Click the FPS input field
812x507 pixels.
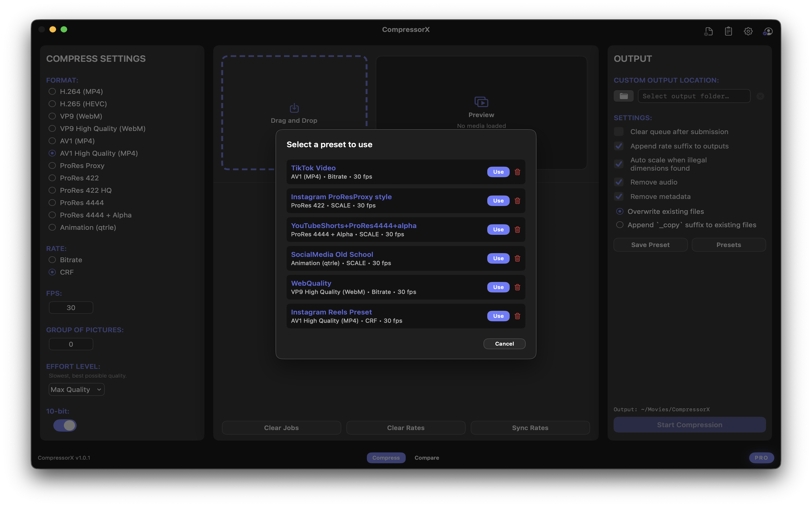pos(71,307)
